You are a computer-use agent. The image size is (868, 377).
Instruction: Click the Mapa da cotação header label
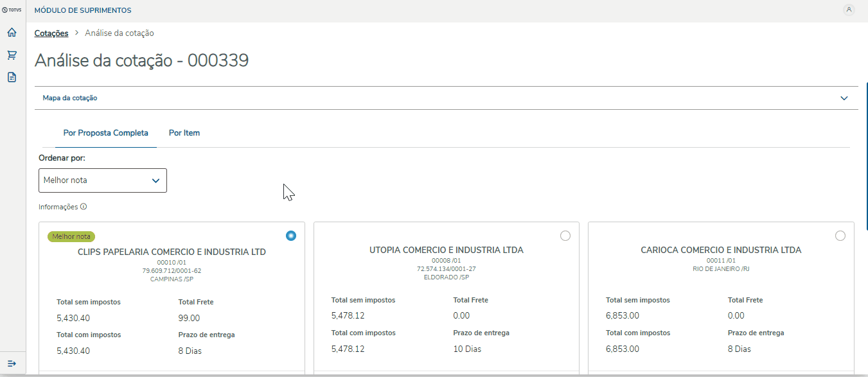coord(70,98)
